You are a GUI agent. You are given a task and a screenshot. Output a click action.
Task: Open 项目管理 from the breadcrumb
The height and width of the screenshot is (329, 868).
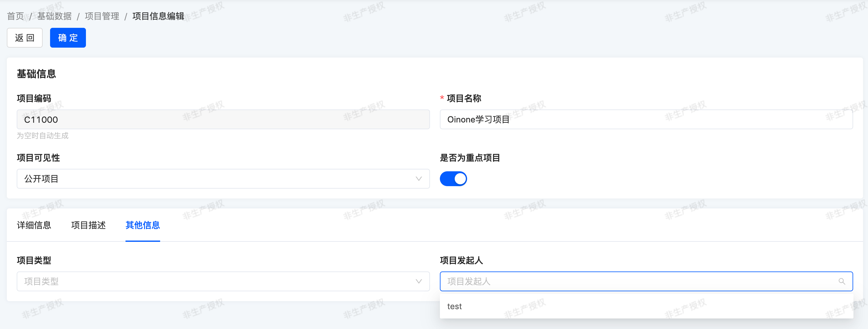pyautogui.click(x=102, y=16)
